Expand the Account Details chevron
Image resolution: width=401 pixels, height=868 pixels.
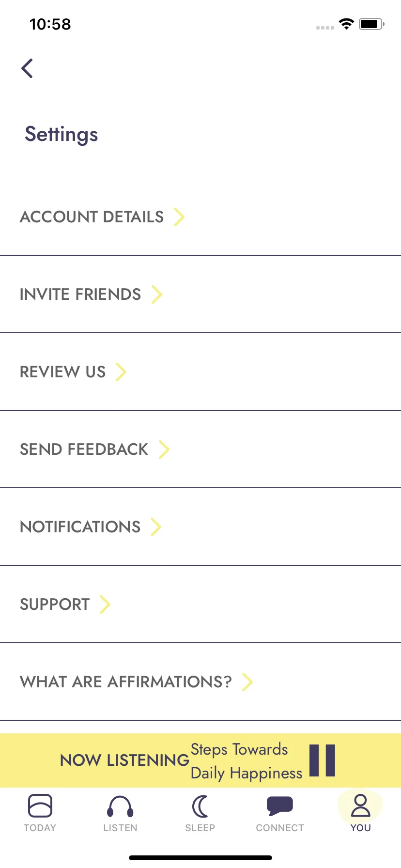[x=179, y=217]
